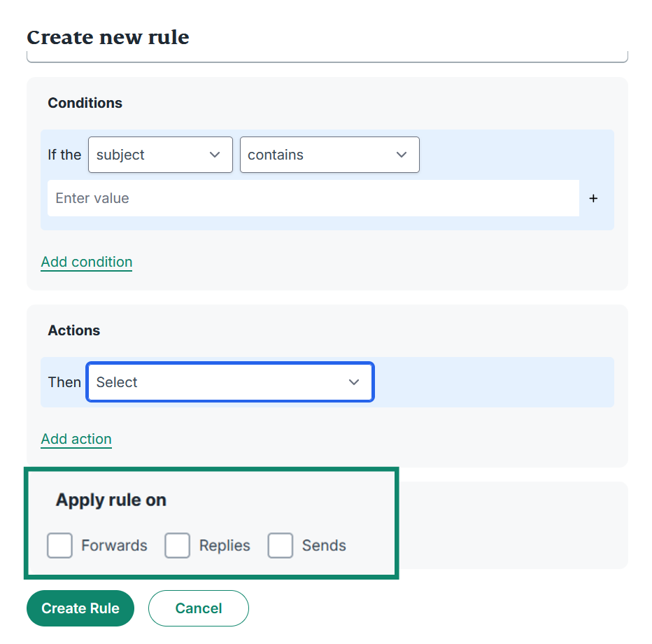Expand the Then Select action dropdown
Image resolution: width=652 pixels, height=644 pixels.
coord(230,382)
